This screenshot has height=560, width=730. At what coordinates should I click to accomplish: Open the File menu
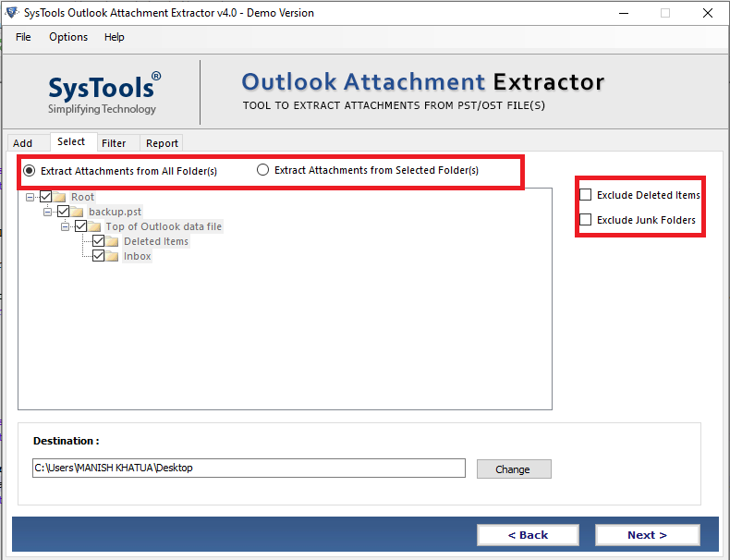(x=23, y=37)
